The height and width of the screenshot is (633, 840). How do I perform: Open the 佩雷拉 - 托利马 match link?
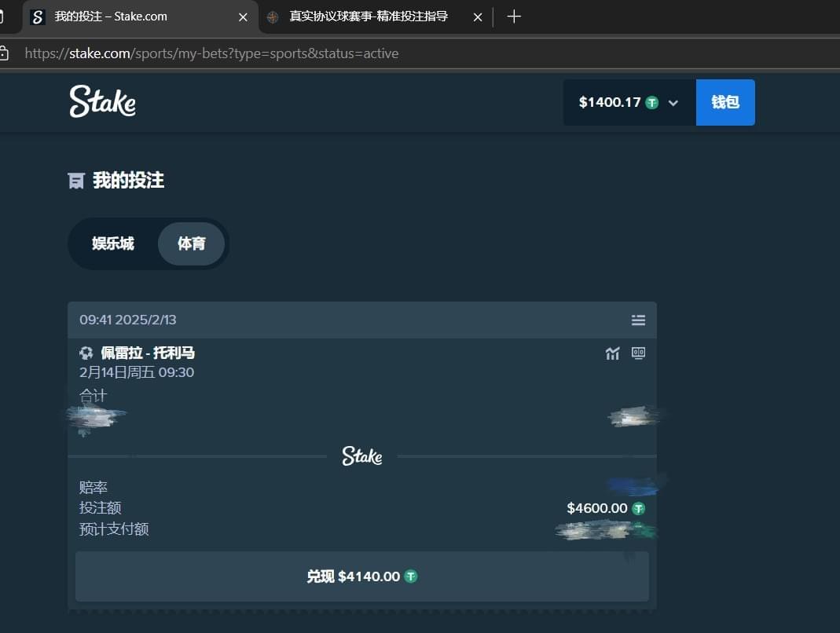[148, 353]
